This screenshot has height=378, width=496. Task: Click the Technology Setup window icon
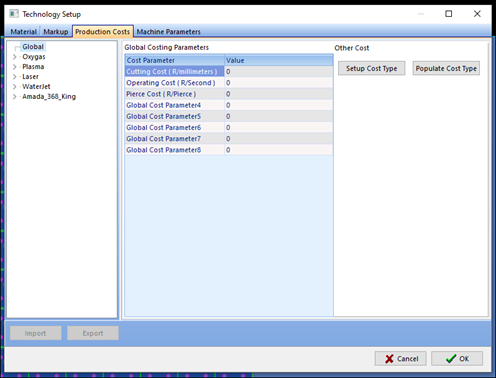pyautogui.click(x=14, y=14)
